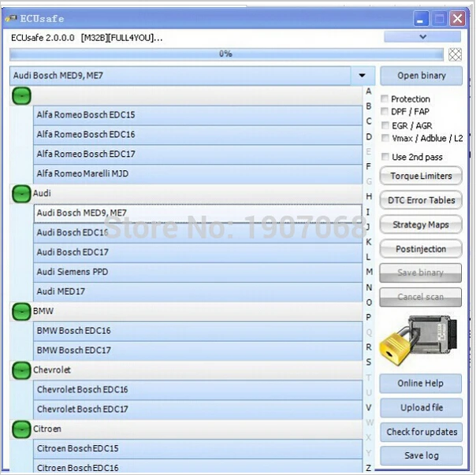Click the ECUsafe title bar app icon
476x475 pixels.
(x=11, y=19)
